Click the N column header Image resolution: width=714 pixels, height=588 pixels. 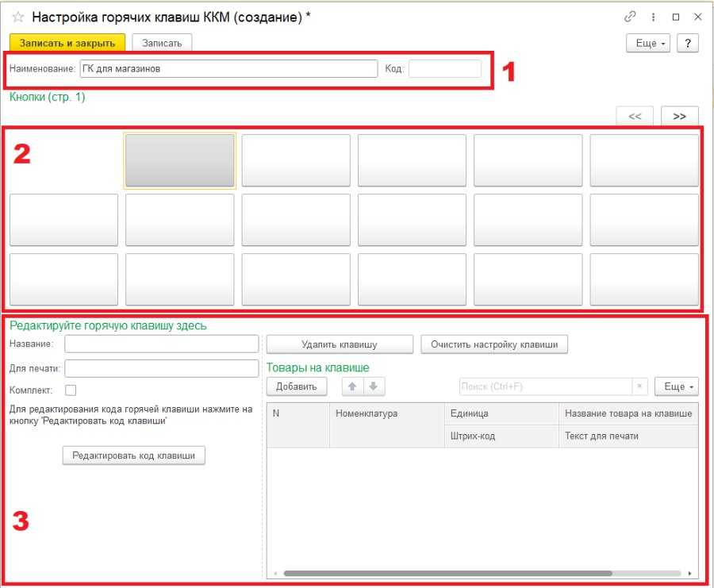298,425
